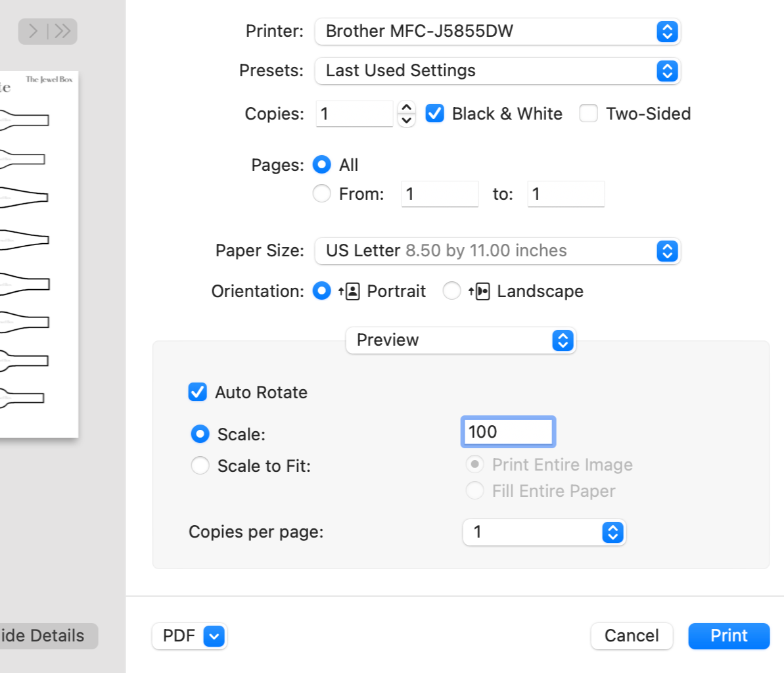Image resolution: width=784 pixels, height=673 pixels.
Task: Open the Copies per page menu
Action: [x=544, y=532]
